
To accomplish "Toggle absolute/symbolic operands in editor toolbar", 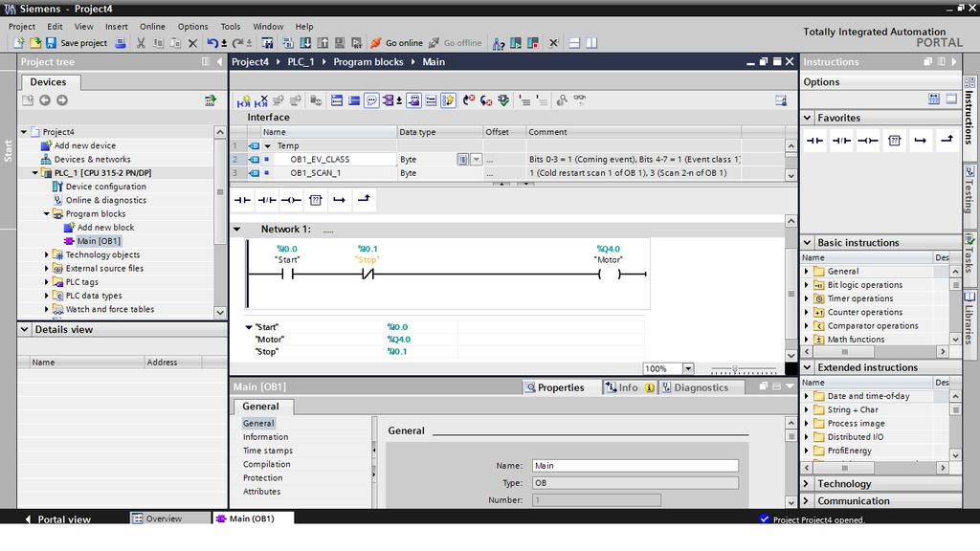I will click(389, 100).
